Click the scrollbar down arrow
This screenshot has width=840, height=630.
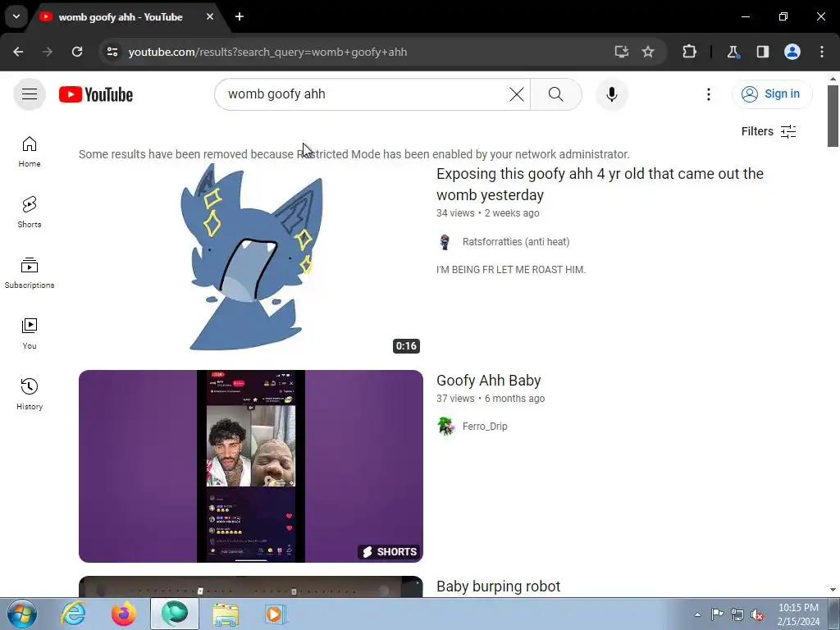(x=833, y=590)
